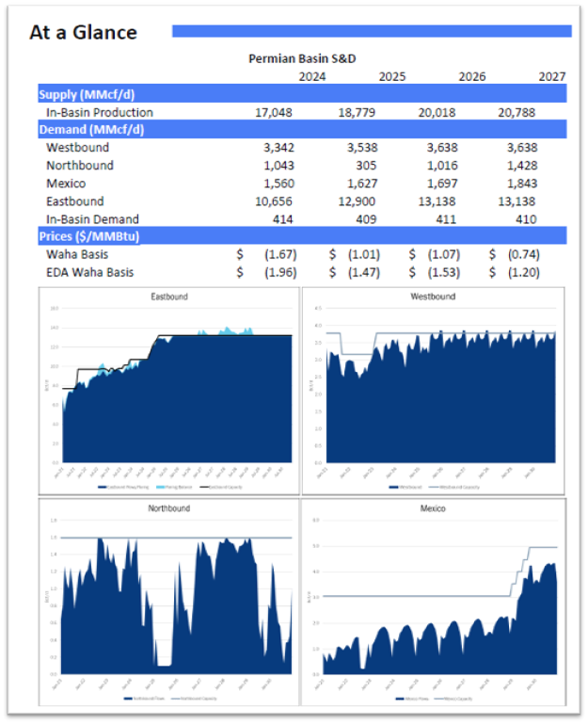Click the In-Basin Production value 20,788
Image resolution: width=588 pixels, height=724 pixels.
click(516, 113)
